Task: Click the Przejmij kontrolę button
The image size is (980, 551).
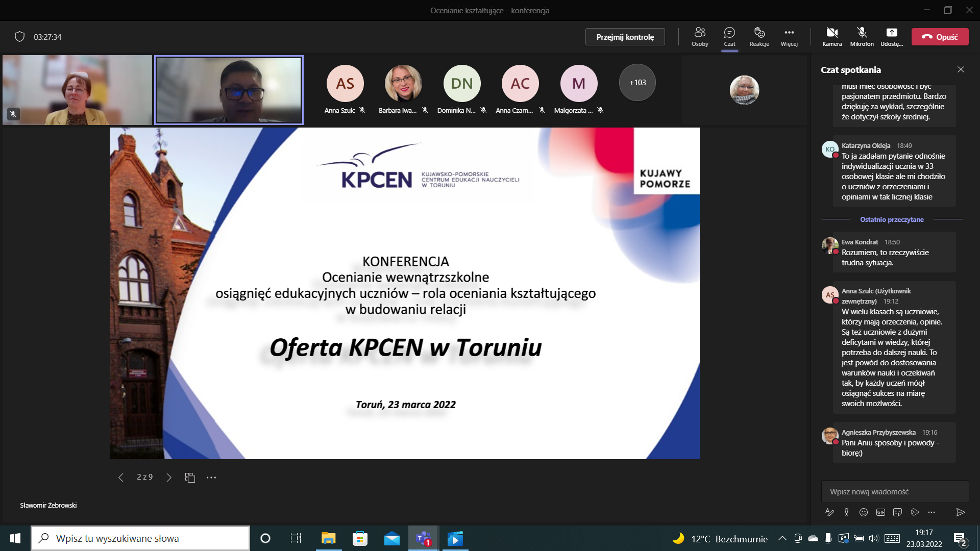Action: point(625,37)
